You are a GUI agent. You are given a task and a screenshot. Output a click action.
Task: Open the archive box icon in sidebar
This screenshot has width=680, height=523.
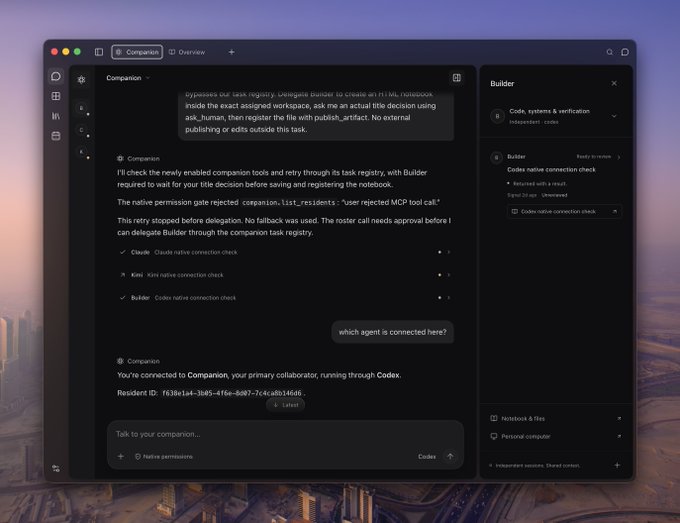click(x=56, y=136)
